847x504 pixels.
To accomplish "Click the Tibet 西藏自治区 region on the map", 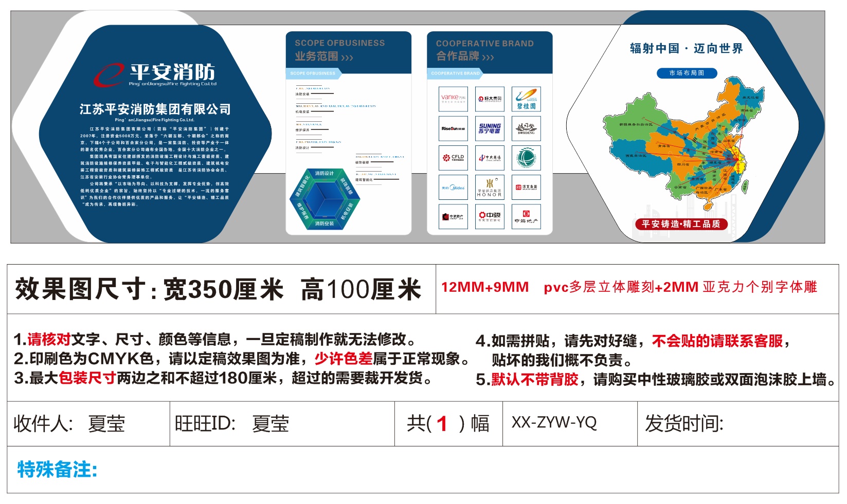I will 636,156.
